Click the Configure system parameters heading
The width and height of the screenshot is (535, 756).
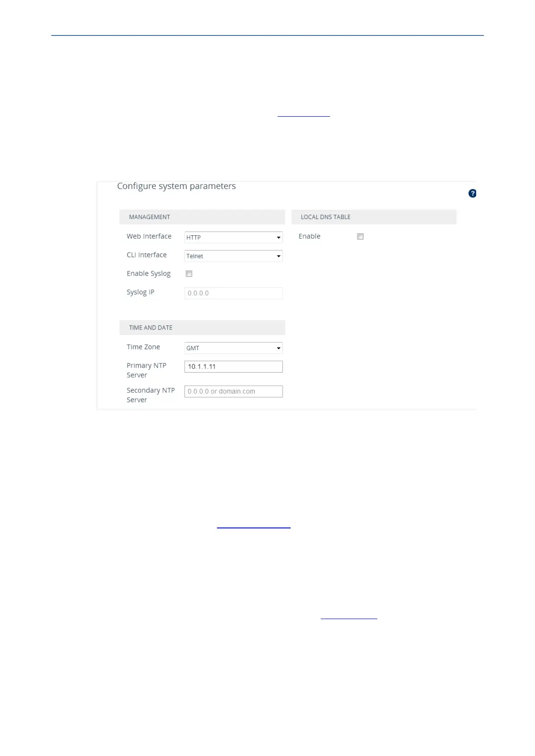point(177,186)
